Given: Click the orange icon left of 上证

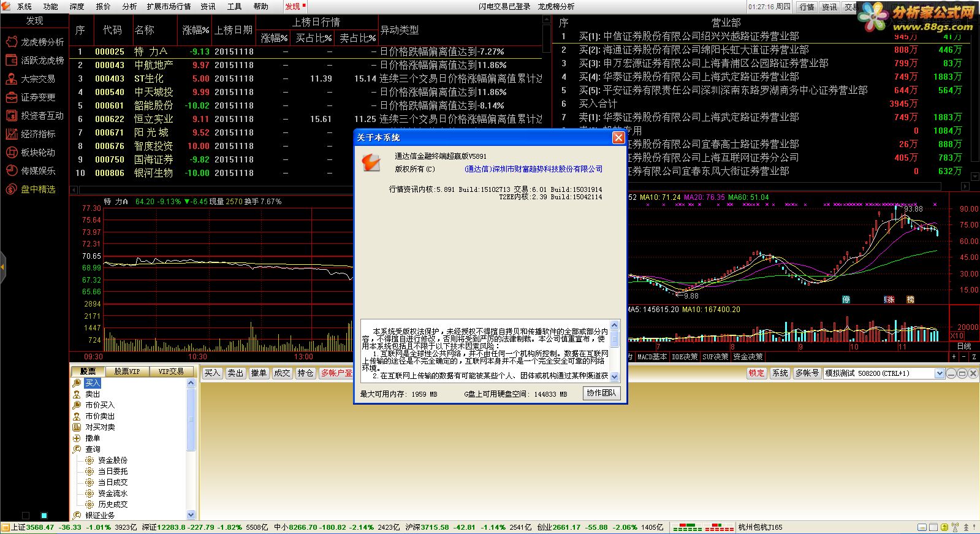Looking at the screenshot, I should point(6,527).
